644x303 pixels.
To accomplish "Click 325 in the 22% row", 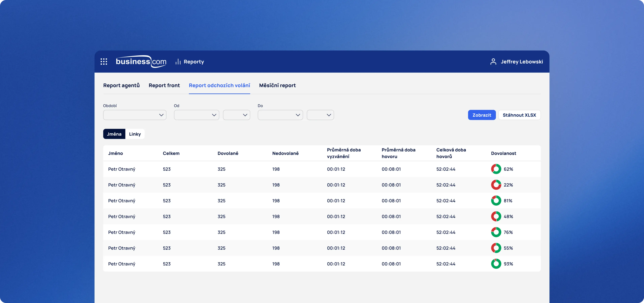I will [222, 185].
